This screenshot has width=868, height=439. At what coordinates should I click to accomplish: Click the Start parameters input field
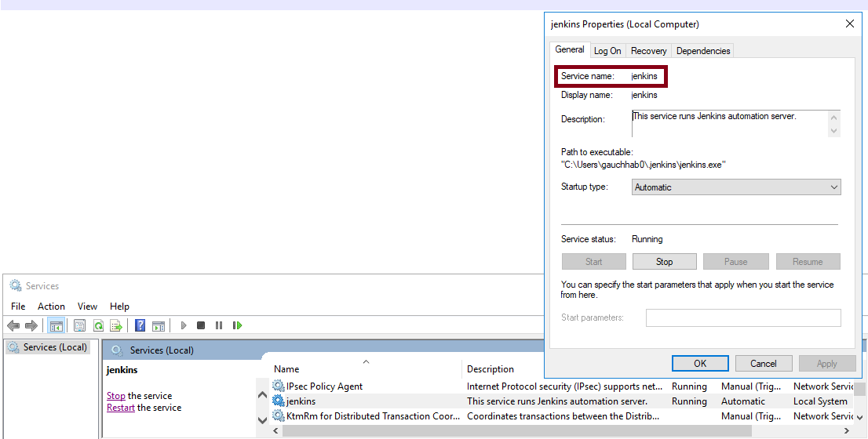(743, 317)
